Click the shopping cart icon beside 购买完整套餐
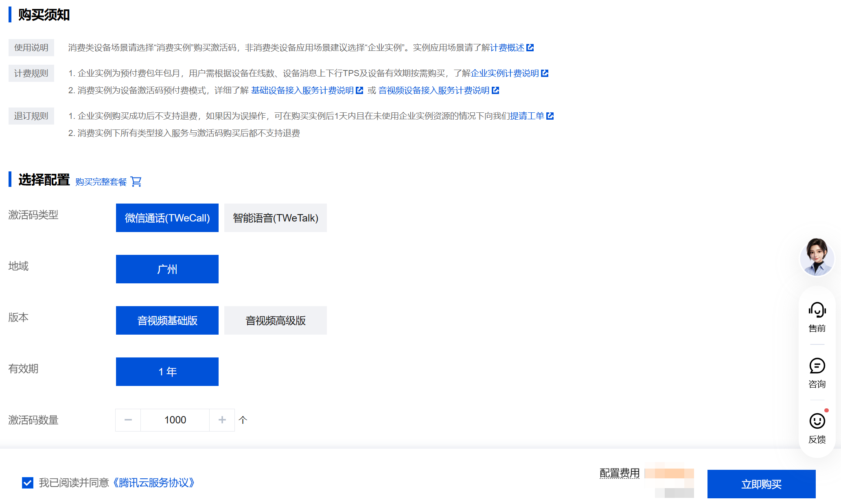 136,182
